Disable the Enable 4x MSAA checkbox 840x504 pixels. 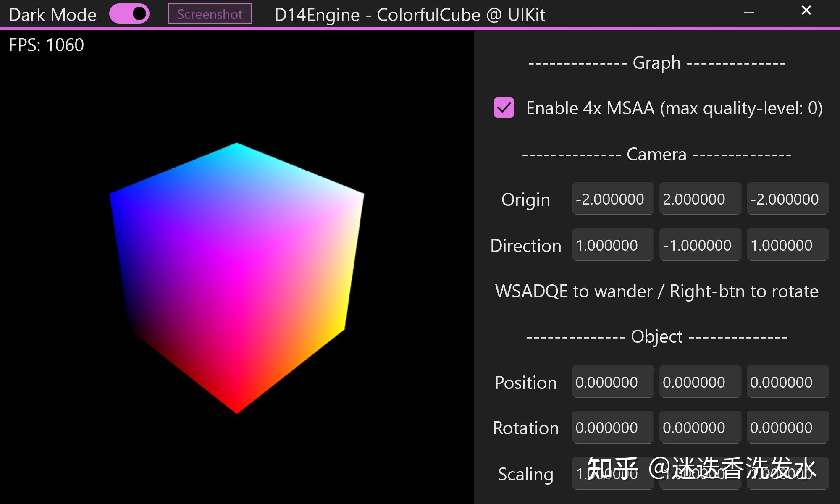coord(504,108)
